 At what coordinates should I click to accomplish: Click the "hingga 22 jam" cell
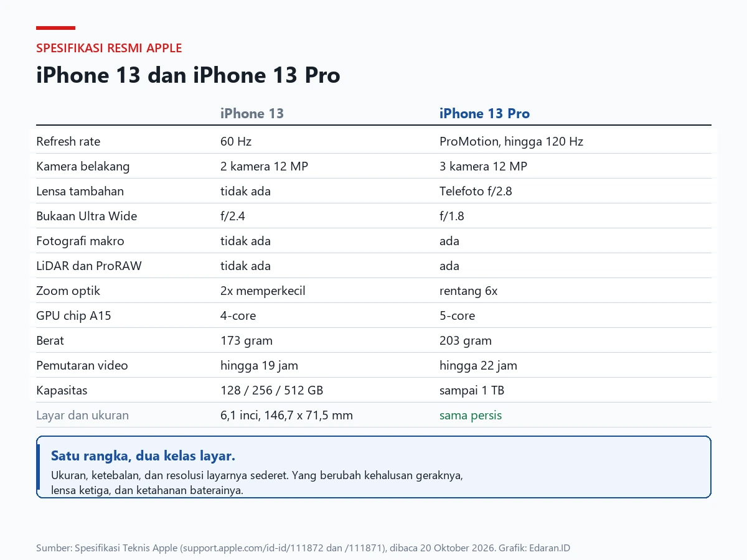tap(478, 365)
